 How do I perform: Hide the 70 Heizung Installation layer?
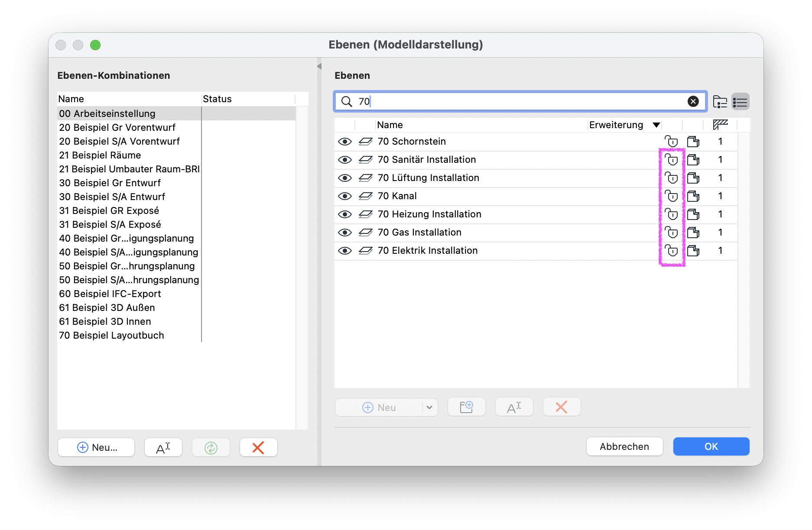345,214
